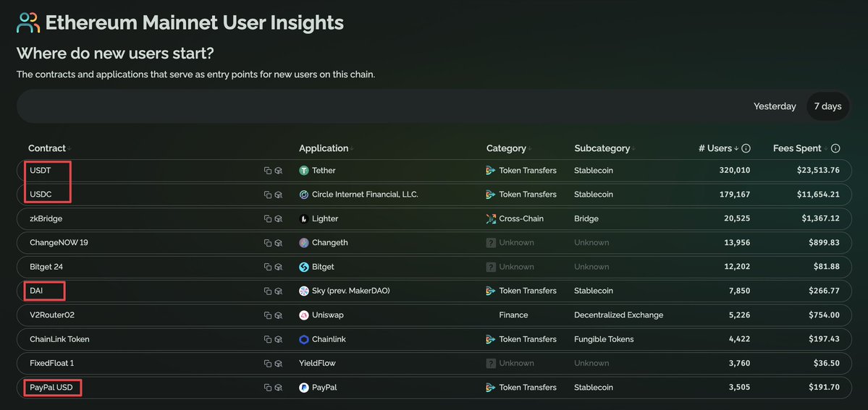868x410 pixels.
Task: Copy the V2Router02 contract address
Action: pos(268,315)
